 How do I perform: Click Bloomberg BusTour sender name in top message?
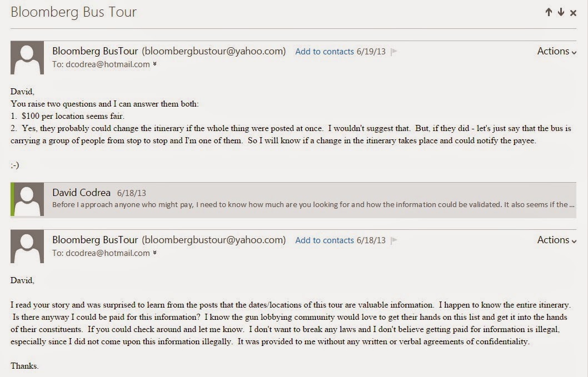tap(95, 51)
